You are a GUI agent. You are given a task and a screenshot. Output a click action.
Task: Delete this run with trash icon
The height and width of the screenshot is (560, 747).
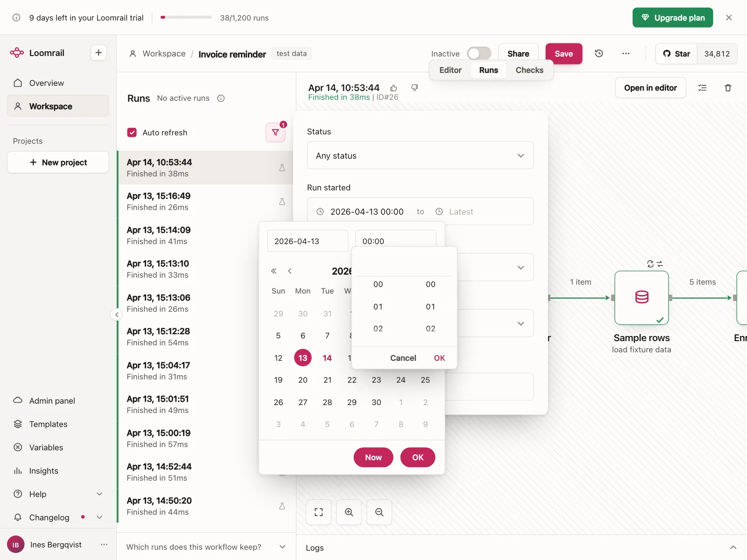[x=728, y=88]
